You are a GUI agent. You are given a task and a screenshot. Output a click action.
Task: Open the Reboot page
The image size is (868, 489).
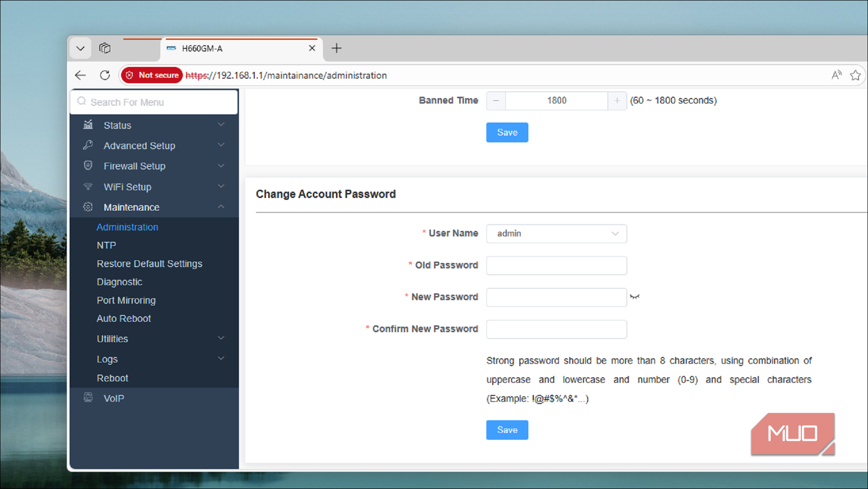pyautogui.click(x=113, y=378)
